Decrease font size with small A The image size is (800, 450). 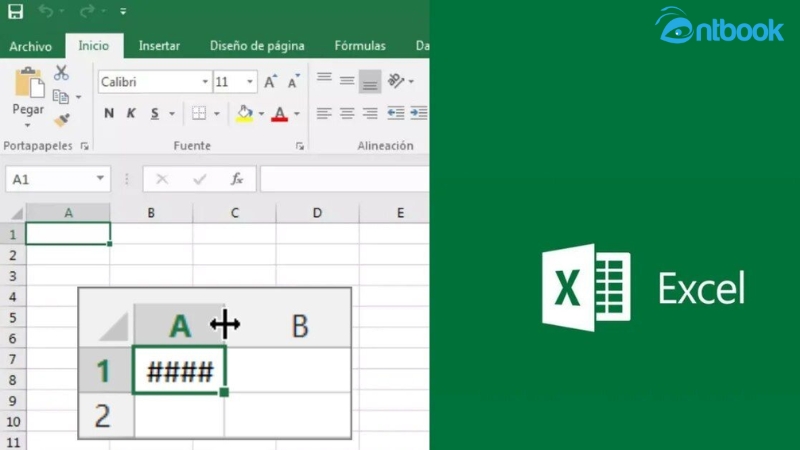click(293, 82)
